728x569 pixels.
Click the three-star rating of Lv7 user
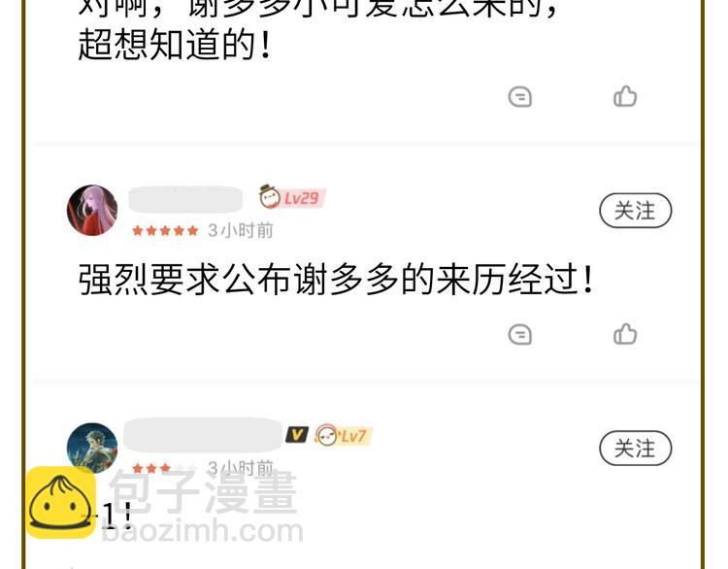coord(151,467)
